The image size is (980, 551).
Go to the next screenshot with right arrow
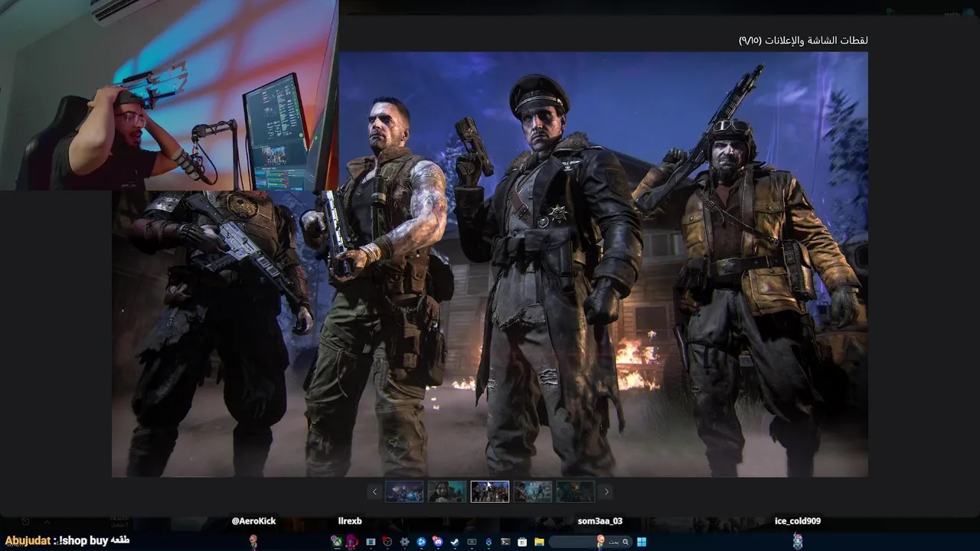point(606,492)
